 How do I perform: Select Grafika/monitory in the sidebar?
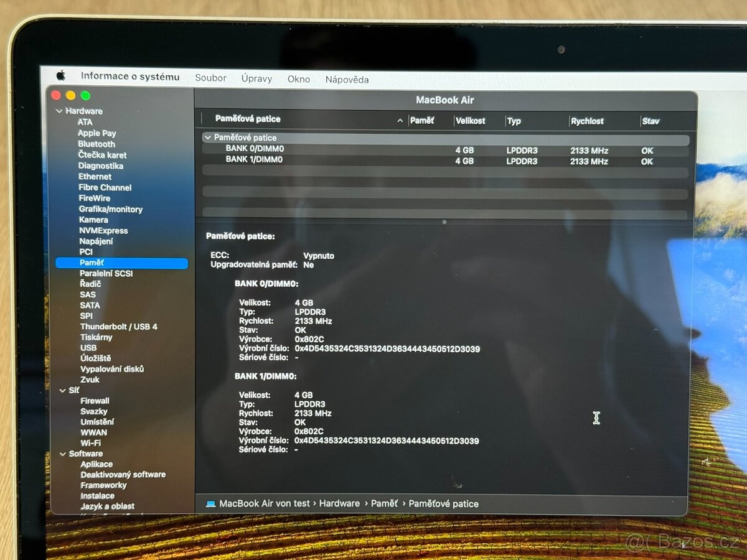pos(111,209)
